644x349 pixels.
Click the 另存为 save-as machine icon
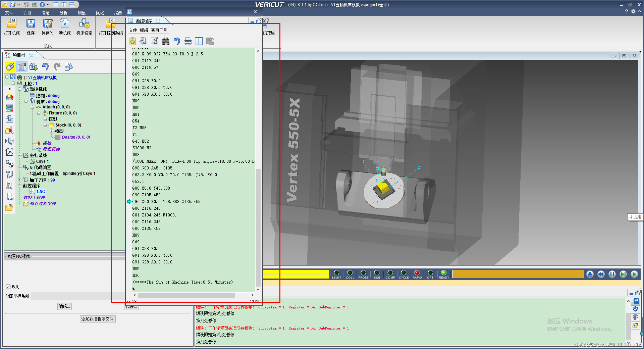pyautogui.click(x=47, y=24)
